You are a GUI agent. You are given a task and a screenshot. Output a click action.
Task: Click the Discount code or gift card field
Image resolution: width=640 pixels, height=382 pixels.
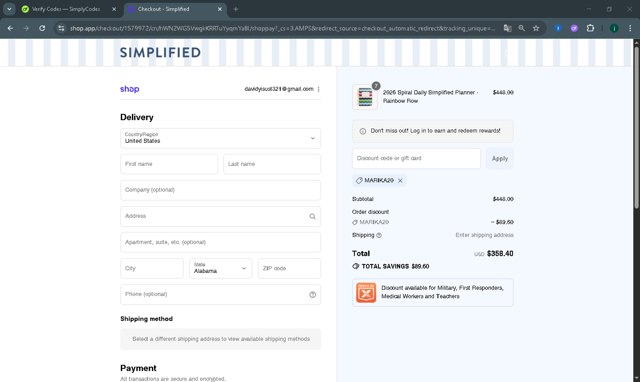416,158
